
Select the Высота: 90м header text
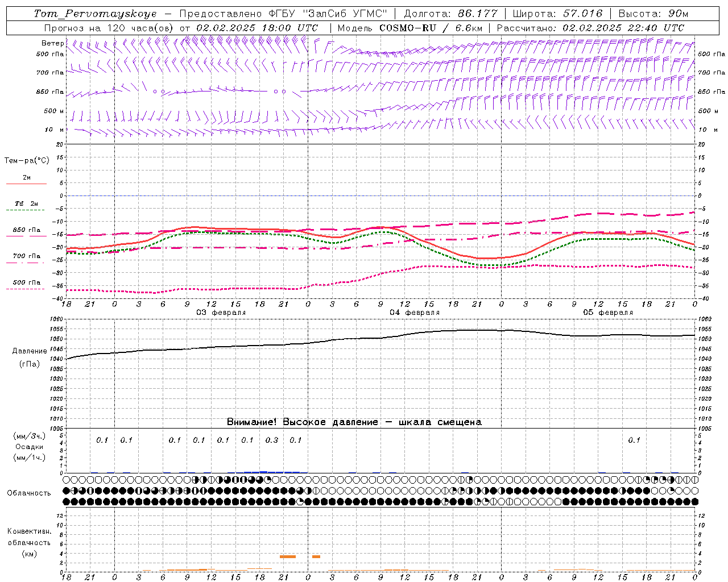click(653, 14)
